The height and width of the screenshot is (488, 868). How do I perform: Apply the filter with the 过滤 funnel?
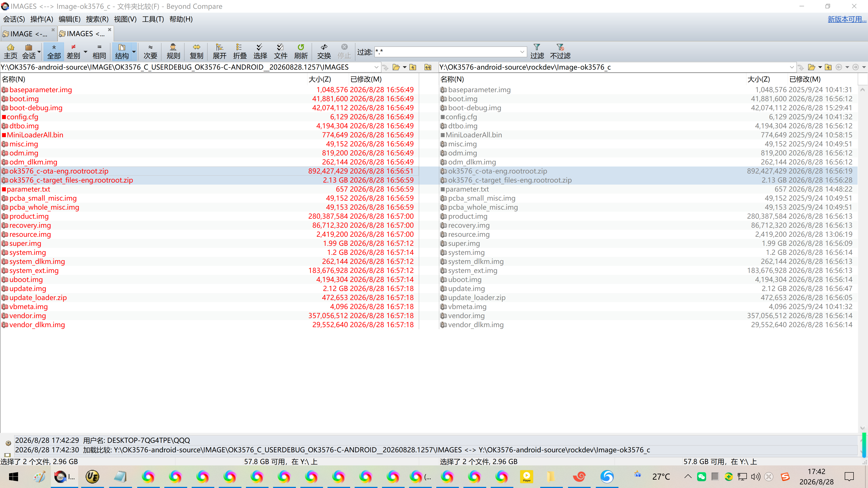click(537, 52)
